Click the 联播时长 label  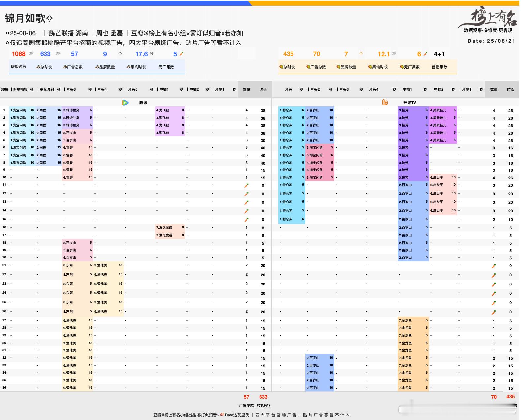pos(18,67)
